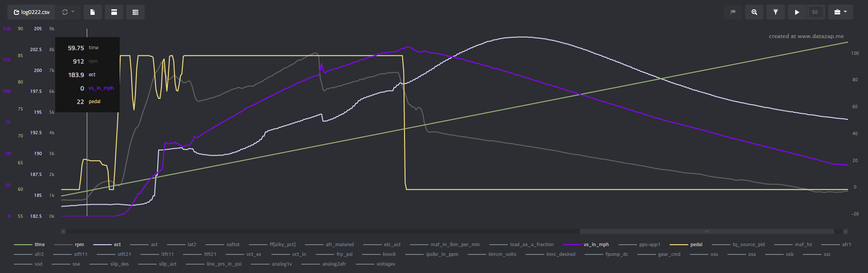Show the afr_matured series
Image resolution: width=868 pixels, height=273 pixels.
tap(329, 244)
